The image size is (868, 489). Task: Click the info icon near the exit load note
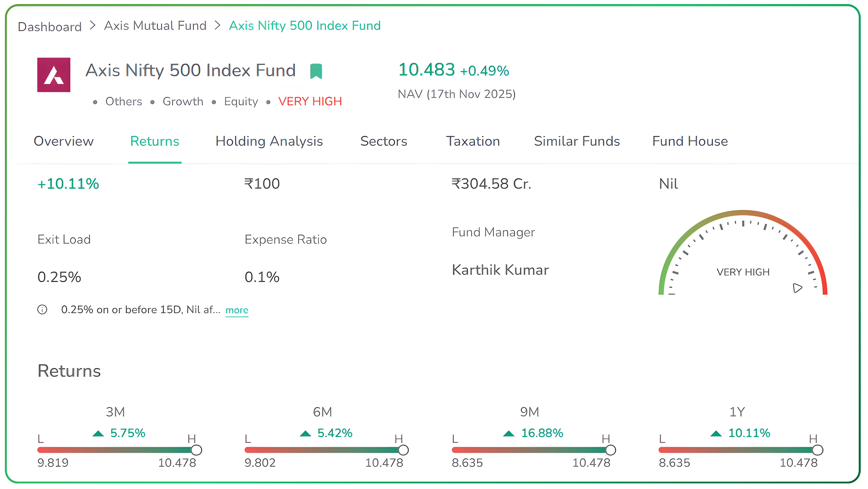(x=42, y=309)
